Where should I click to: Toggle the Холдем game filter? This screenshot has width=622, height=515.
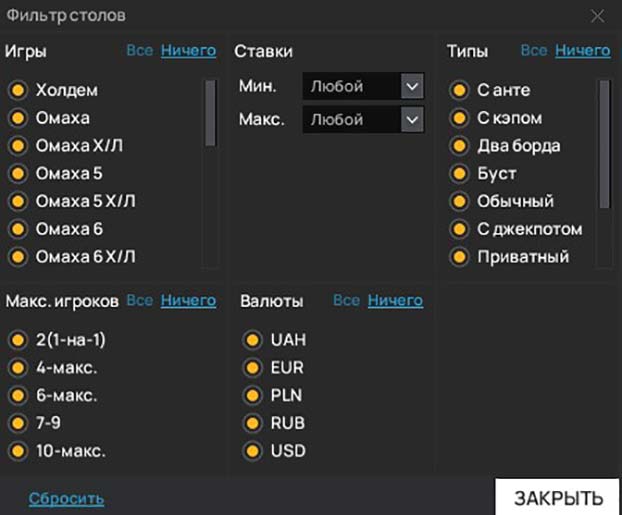coord(17,91)
